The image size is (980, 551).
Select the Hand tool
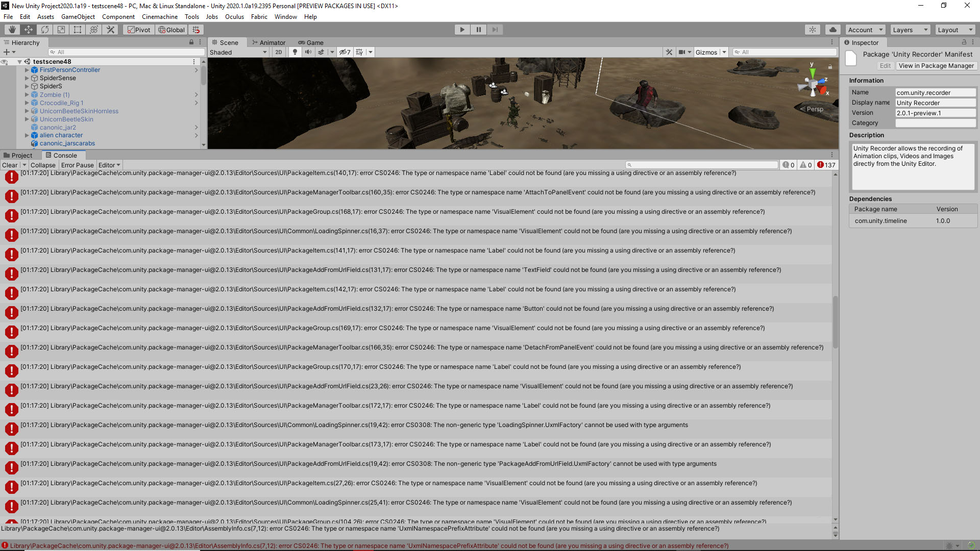pos(12,30)
